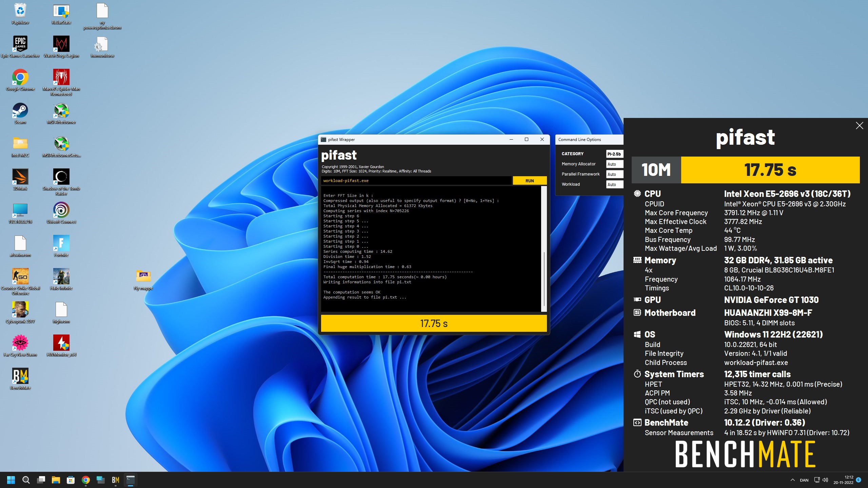868x488 pixels.
Task: Open the Memory Allocator Auto dropdown
Action: coord(614,164)
